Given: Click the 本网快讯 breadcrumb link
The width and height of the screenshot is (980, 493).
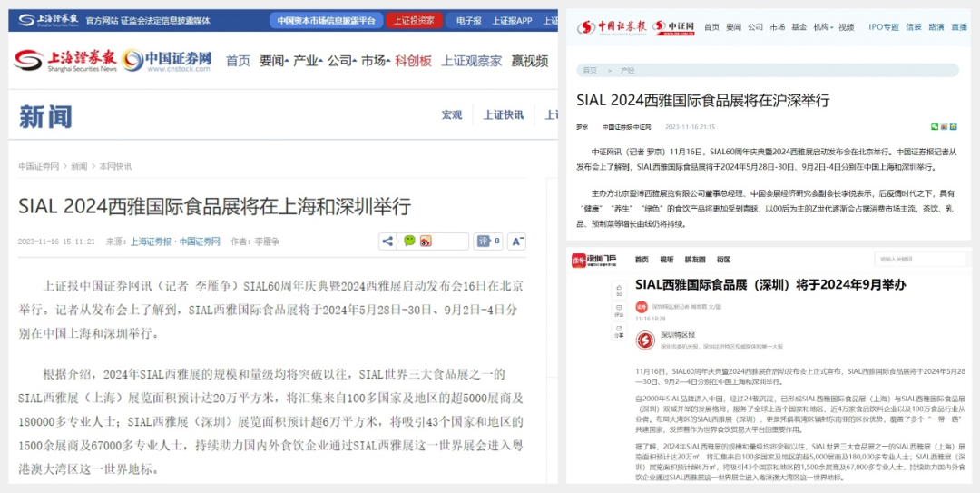Looking at the screenshot, I should pos(115,166).
